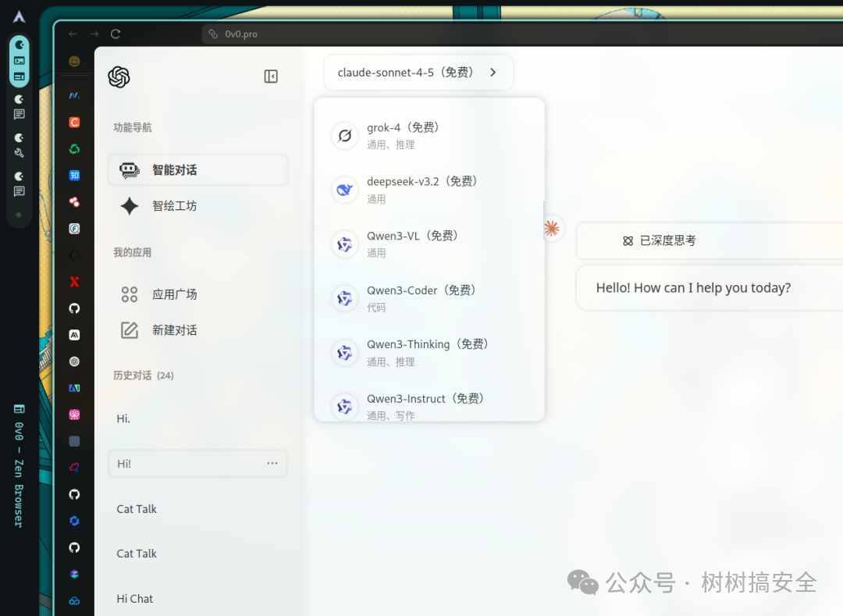843x616 pixels.
Task: Pick Qwen3-Thinking（免费） model
Action: coord(429,353)
